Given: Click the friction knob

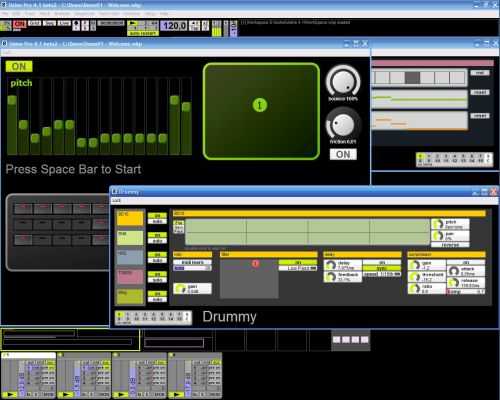Looking at the screenshot, I should click(343, 124).
